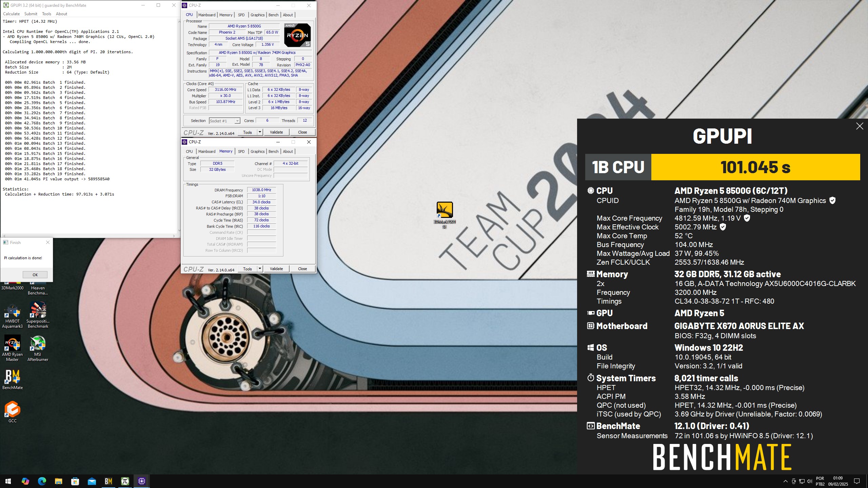Viewport: 868px width, 488px height.
Task: Select the PI value output line in GPUPI
Action: point(57,179)
